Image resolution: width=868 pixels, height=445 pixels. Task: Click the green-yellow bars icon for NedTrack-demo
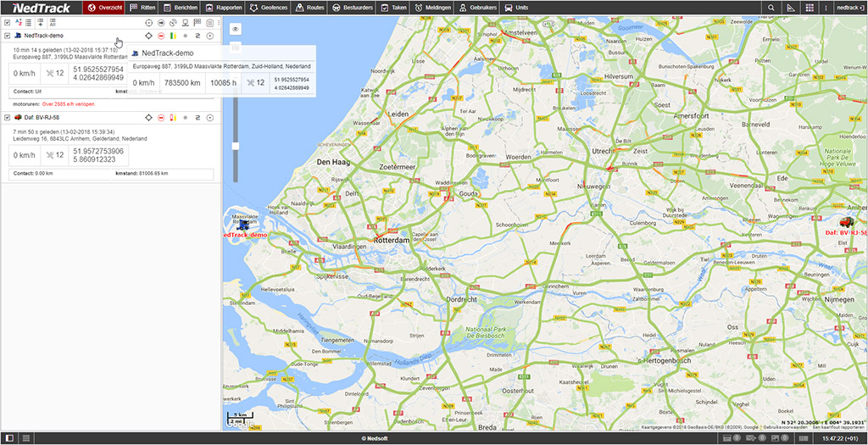point(173,36)
